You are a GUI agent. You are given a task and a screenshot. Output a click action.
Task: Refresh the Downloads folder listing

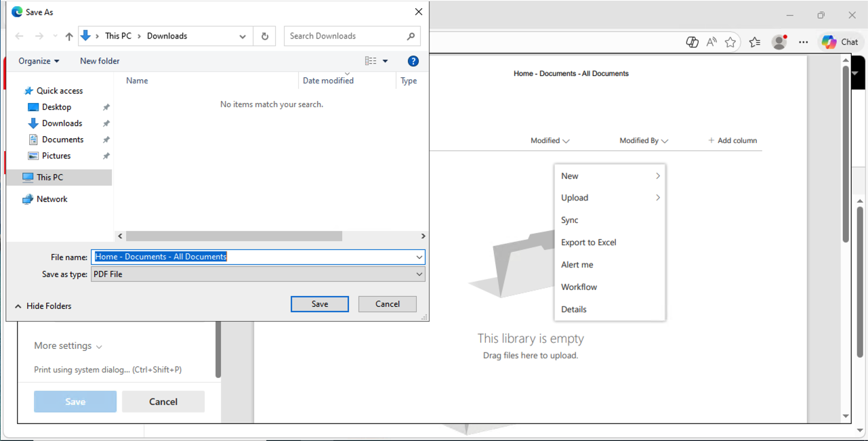264,36
